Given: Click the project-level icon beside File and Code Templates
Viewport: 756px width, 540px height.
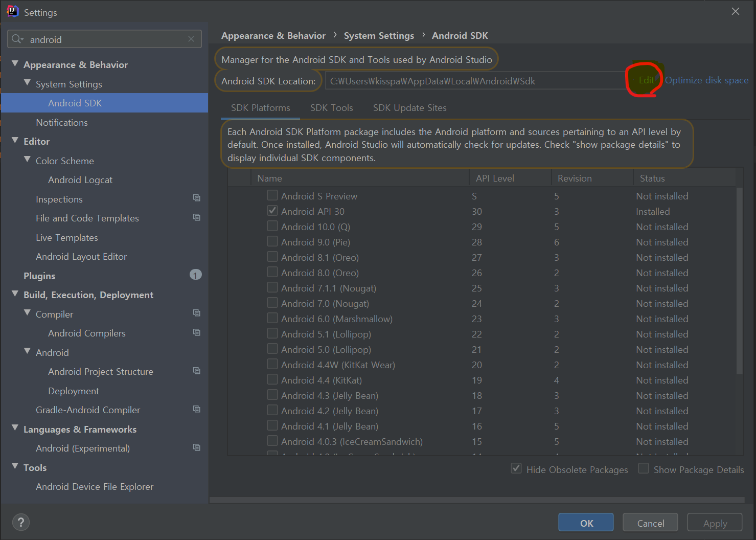Looking at the screenshot, I should pos(196,217).
